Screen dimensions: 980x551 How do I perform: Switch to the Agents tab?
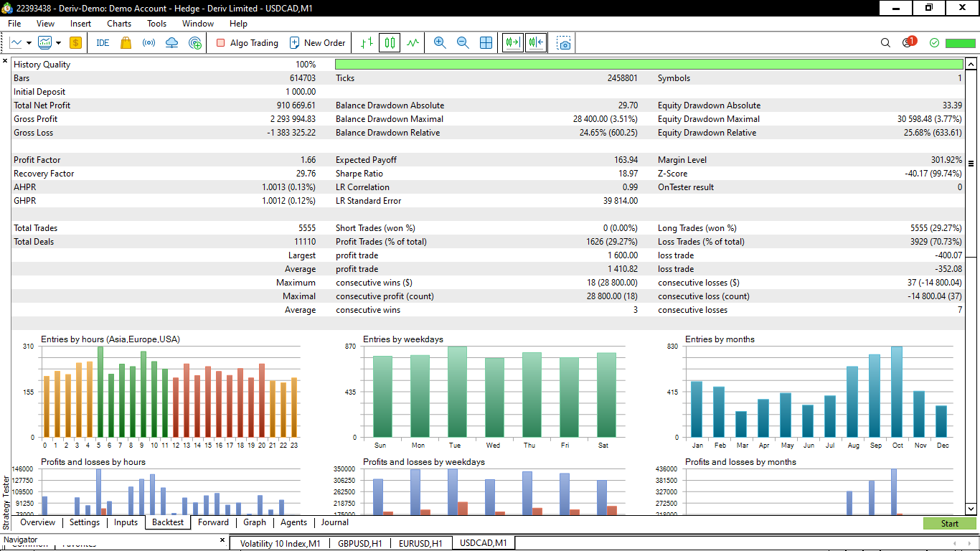[x=293, y=522]
